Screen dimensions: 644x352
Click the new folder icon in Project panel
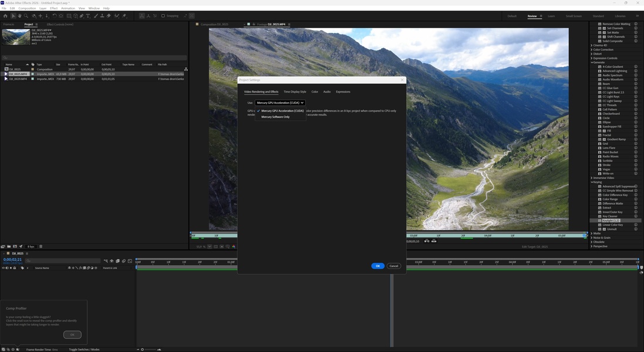click(9, 246)
